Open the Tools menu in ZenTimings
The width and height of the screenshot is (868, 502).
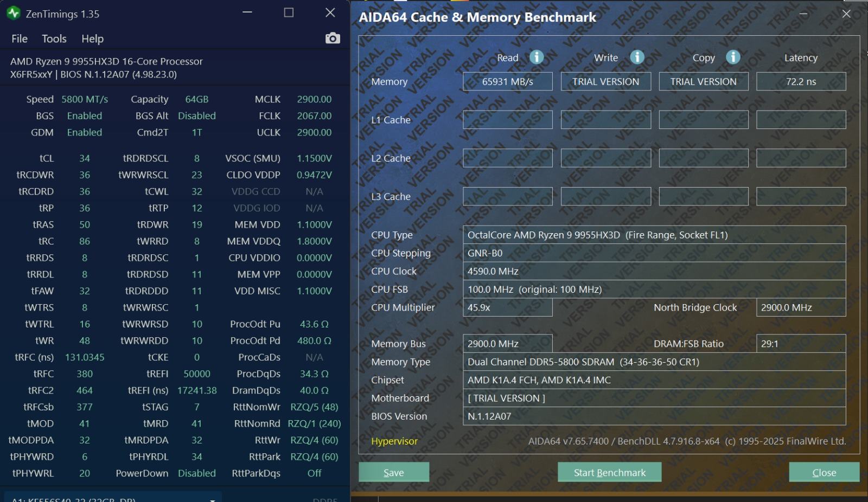pos(54,38)
